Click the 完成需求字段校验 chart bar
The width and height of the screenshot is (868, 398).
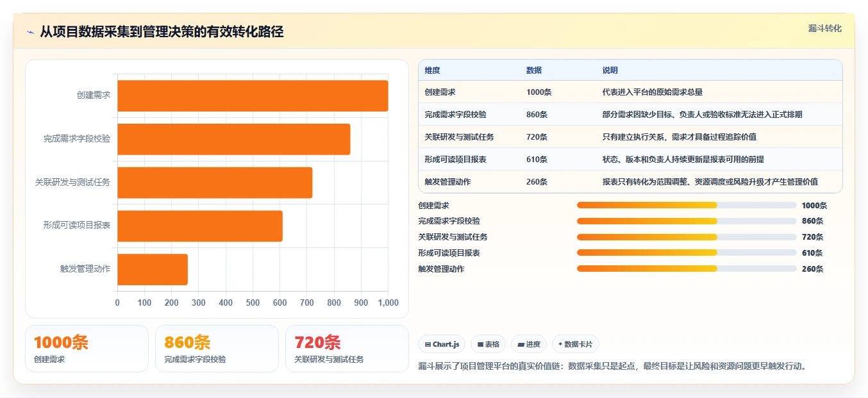point(233,139)
